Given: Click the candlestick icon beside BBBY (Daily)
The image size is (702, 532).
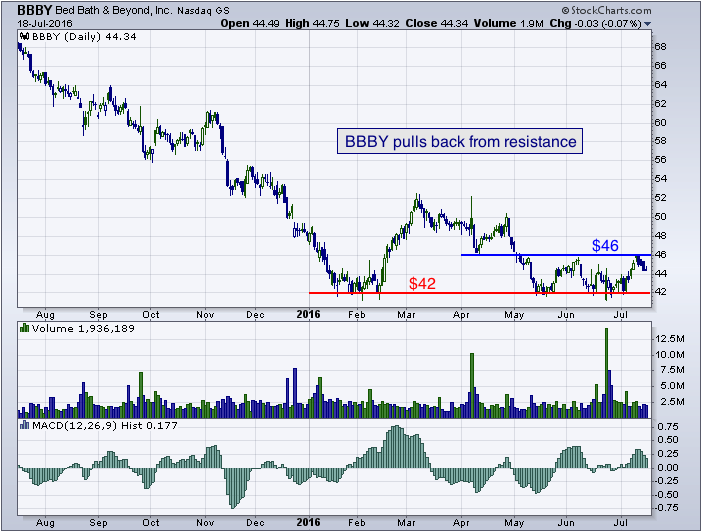Looking at the screenshot, I should click(25, 37).
